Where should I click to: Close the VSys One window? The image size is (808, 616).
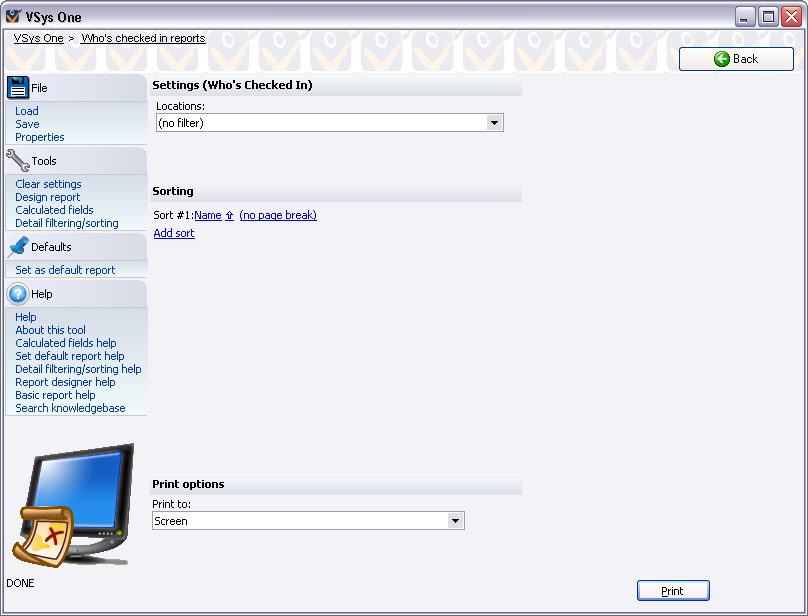pyautogui.click(x=792, y=17)
